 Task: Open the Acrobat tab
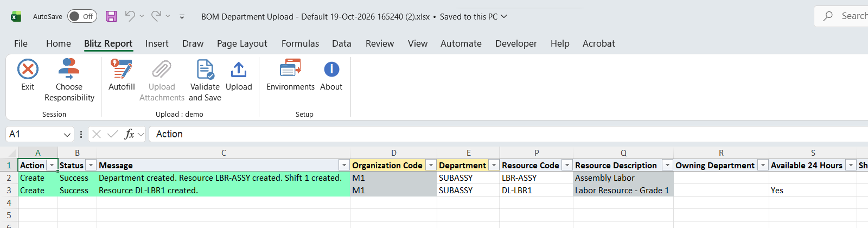[598, 43]
